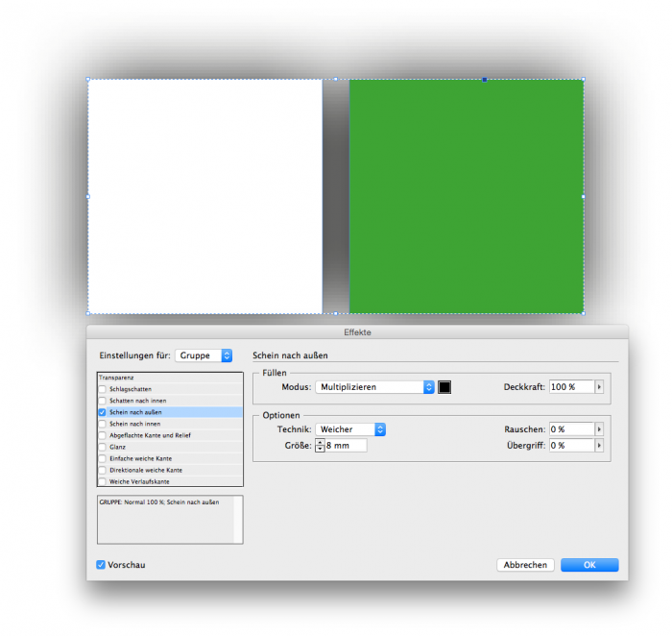Click the Effekte dialog title bar
Image resolution: width=672 pixels, height=636 pixels.
coord(357,332)
